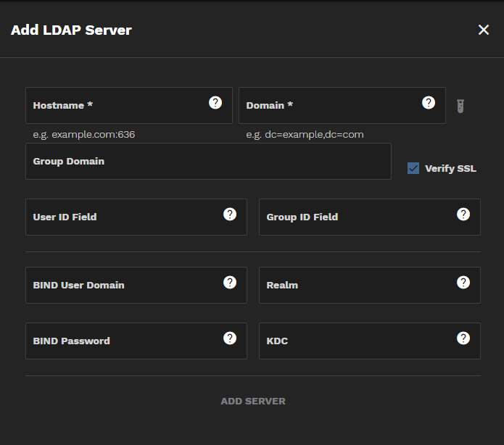Show help for Group ID Field
Screen dimensions: 504x445
tap(463, 214)
